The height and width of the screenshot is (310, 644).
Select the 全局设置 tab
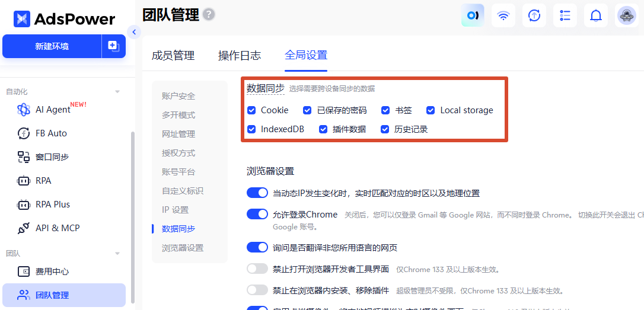[x=306, y=56]
